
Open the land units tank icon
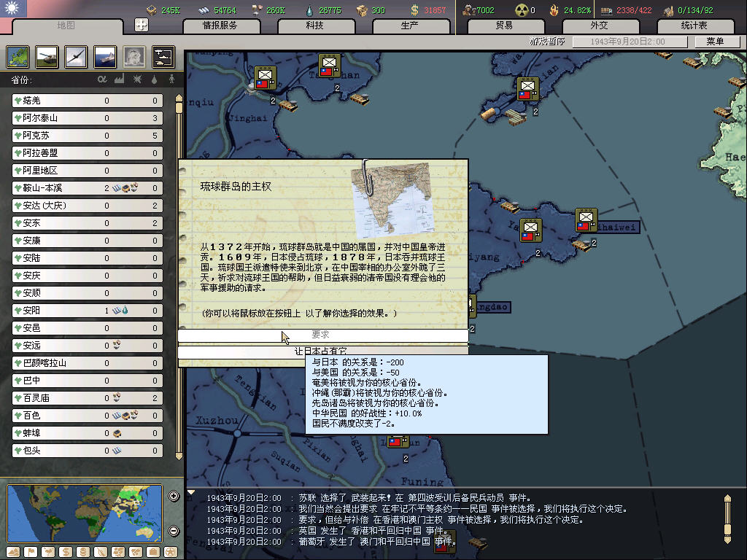tap(47, 57)
